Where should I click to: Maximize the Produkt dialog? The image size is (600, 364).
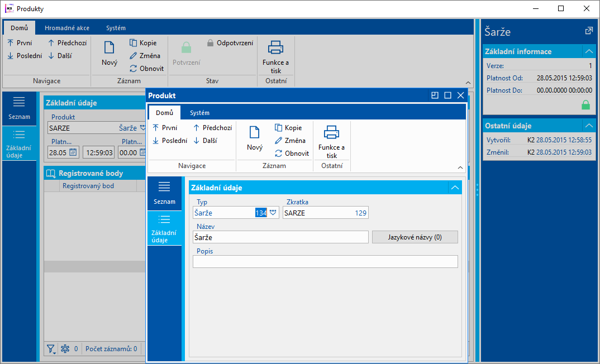(x=447, y=95)
